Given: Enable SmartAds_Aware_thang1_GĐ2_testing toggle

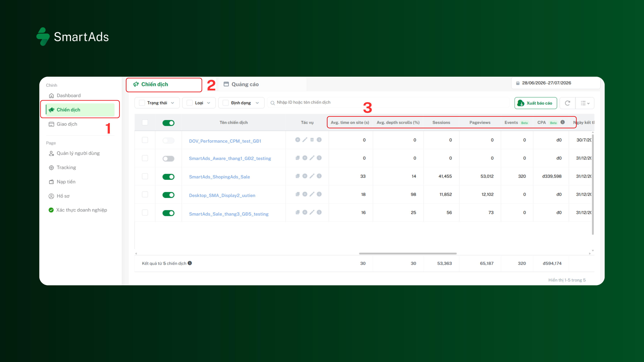Looking at the screenshot, I should [169, 159].
